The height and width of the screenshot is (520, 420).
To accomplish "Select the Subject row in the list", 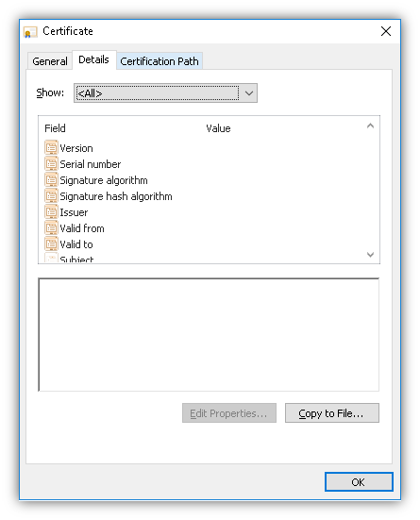I will 204,259.
